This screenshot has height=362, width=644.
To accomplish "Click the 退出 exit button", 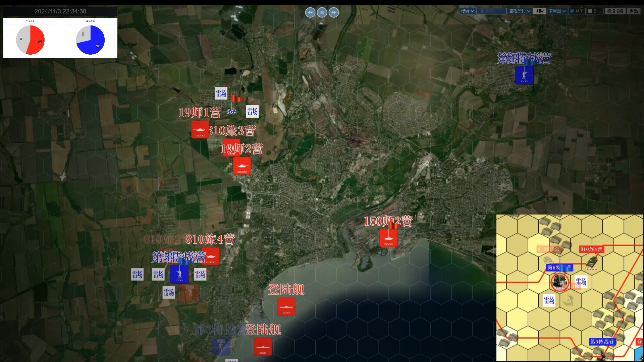I will click(x=634, y=11).
